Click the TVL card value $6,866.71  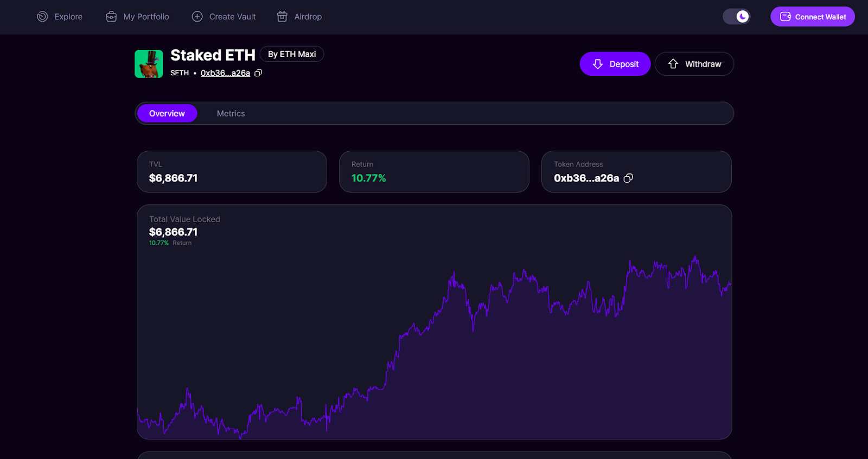click(173, 178)
